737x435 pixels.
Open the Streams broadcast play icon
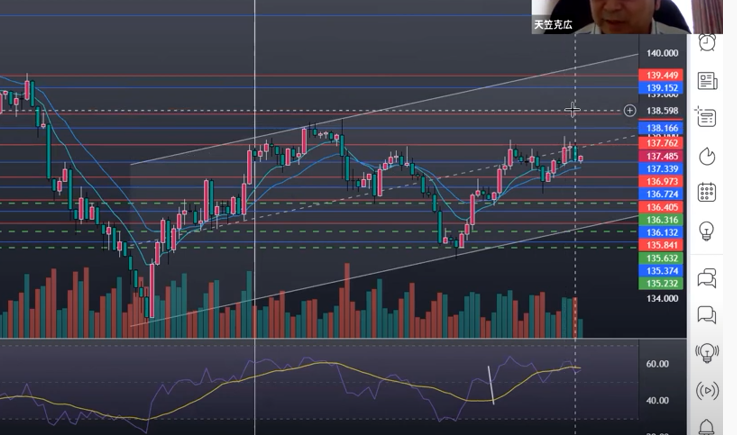707,390
